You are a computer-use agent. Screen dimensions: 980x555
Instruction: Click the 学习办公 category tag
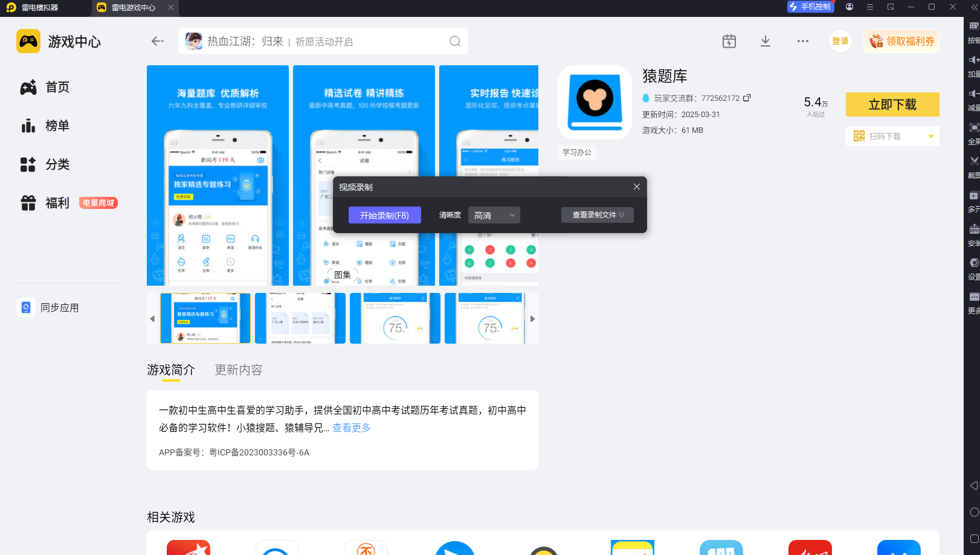[577, 152]
